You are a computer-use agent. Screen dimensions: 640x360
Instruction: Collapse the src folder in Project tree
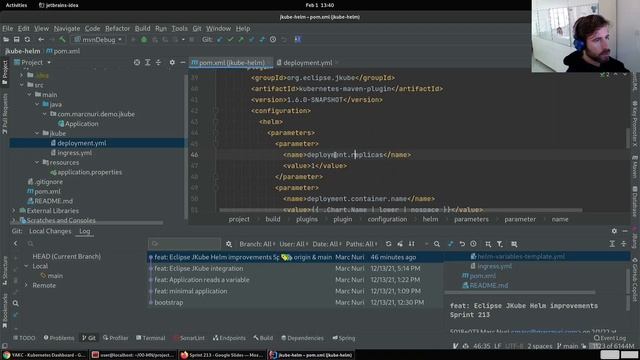pyautogui.click(x=22, y=85)
